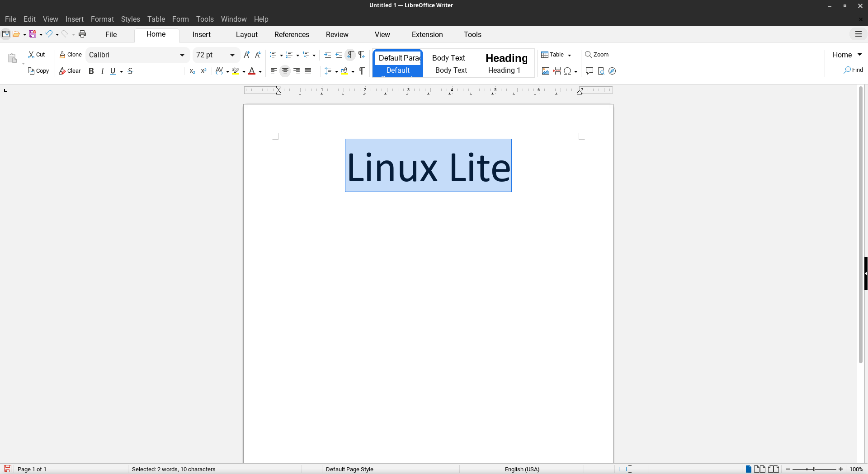
Task: Open the Navigator compass icon
Action: pos(612,71)
